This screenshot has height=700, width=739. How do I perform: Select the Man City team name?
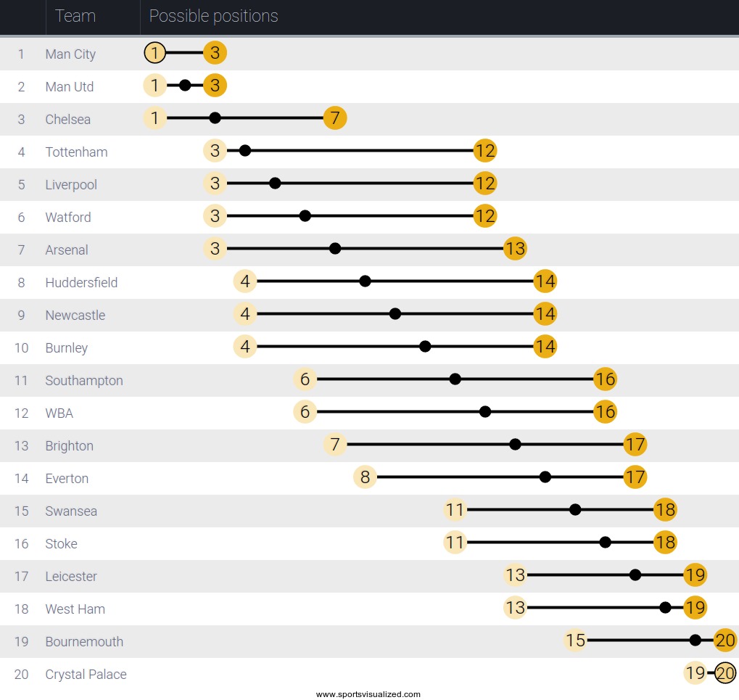70,54
